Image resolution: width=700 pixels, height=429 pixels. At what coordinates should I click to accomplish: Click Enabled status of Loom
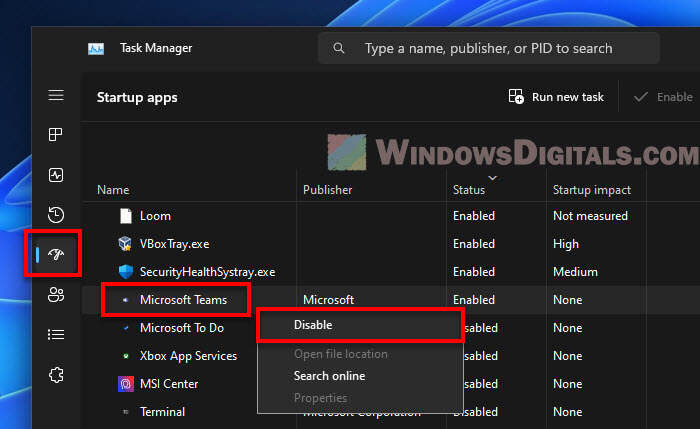(474, 216)
